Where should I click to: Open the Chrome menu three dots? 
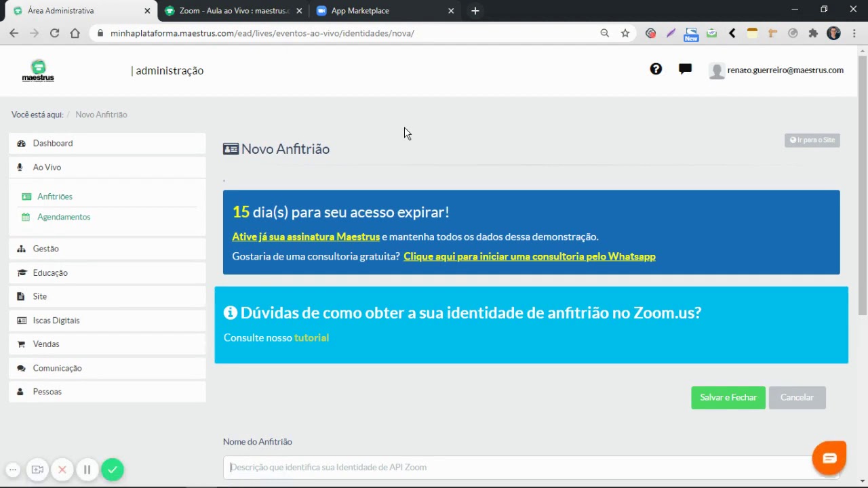point(854,33)
